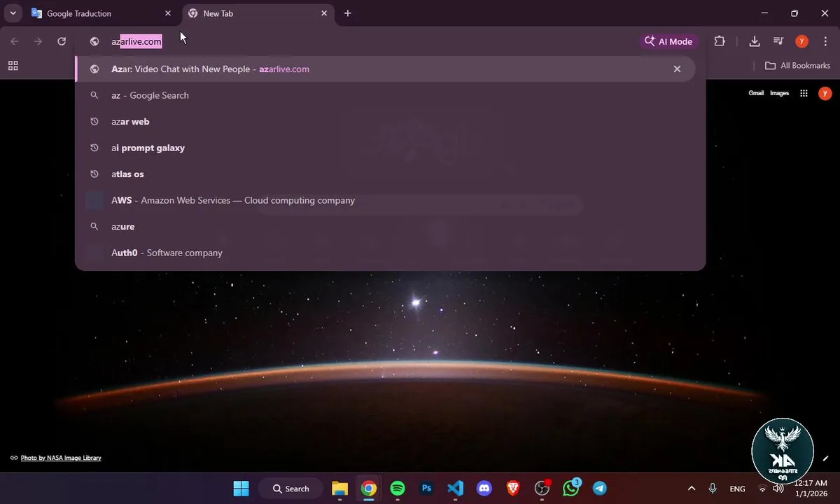Viewport: 840px width, 504px height.
Task: Open the network and volume quick settings
Action: [x=770, y=489]
